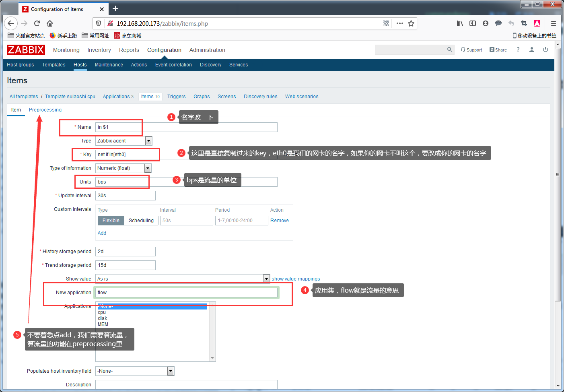Open Template sulaoshi cpu breadcrumb

point(70,97)
